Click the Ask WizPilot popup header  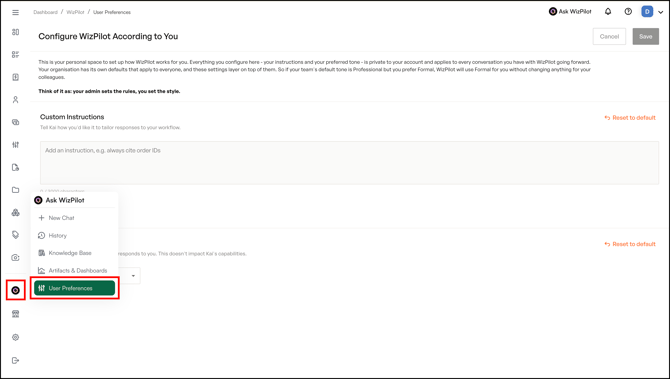coord(59,200)
